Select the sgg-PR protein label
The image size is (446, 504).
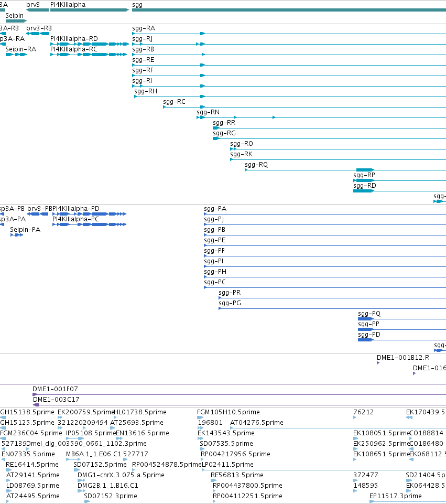click(230, 293)
